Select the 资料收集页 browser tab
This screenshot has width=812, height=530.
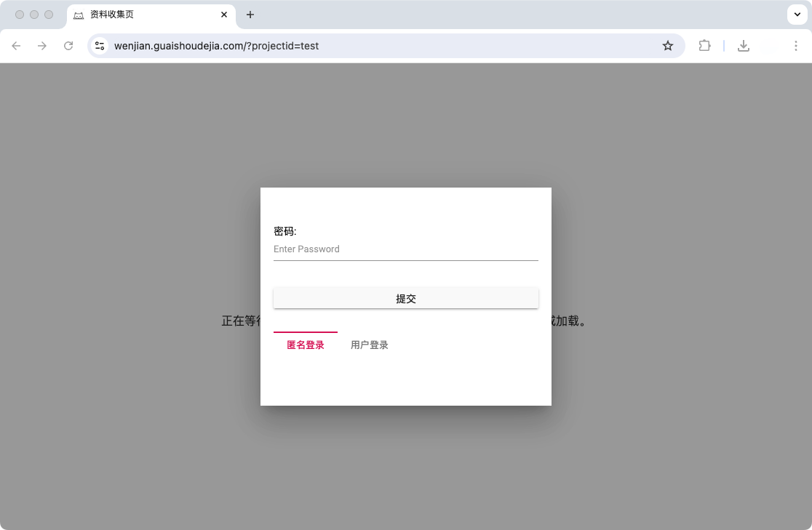[151, 15]
